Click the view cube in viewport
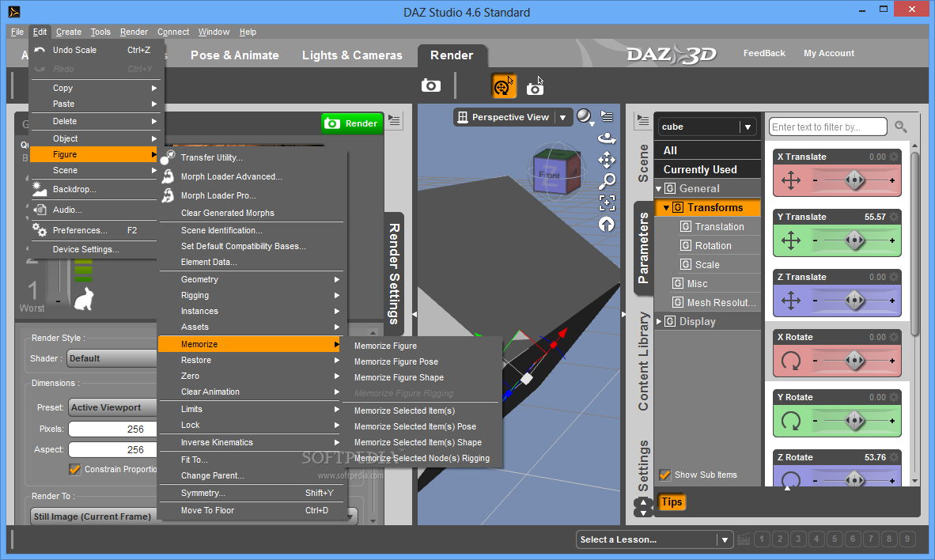 tap(557, 173)
